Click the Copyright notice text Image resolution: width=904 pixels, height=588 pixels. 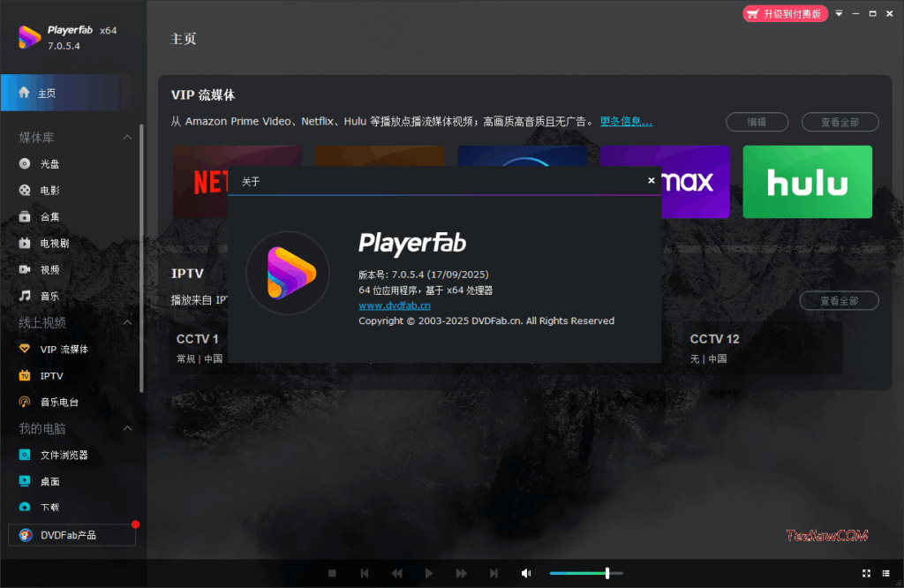click(x=486, y=320)
